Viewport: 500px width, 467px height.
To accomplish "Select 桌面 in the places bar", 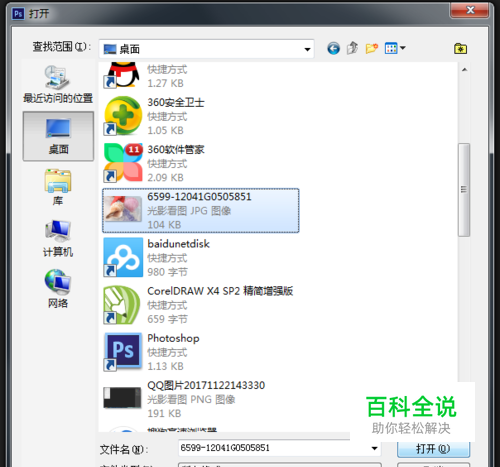I will pos(58,136).
